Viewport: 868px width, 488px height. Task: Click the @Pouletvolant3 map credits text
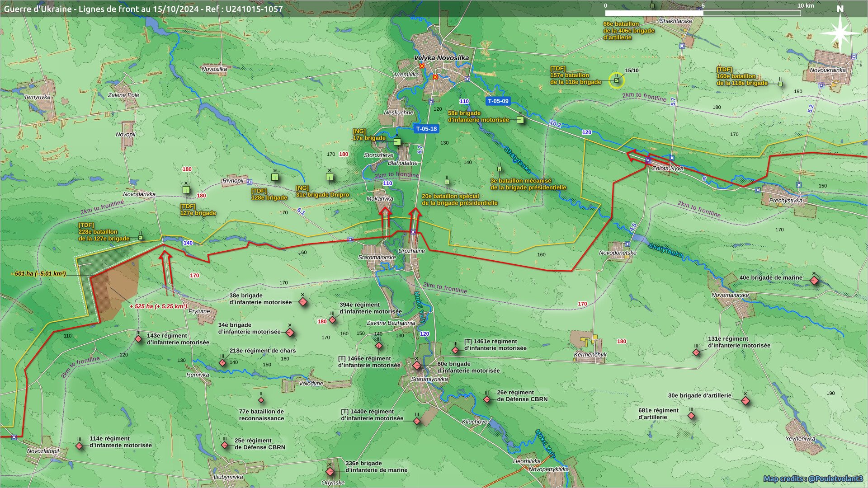pos(813,479)
